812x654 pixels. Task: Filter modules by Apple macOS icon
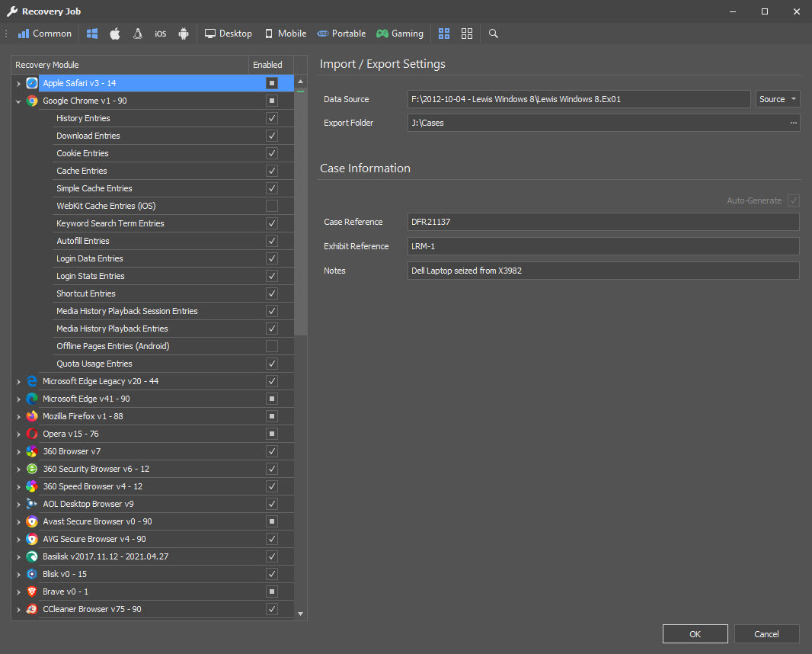(x=115, y=34)
